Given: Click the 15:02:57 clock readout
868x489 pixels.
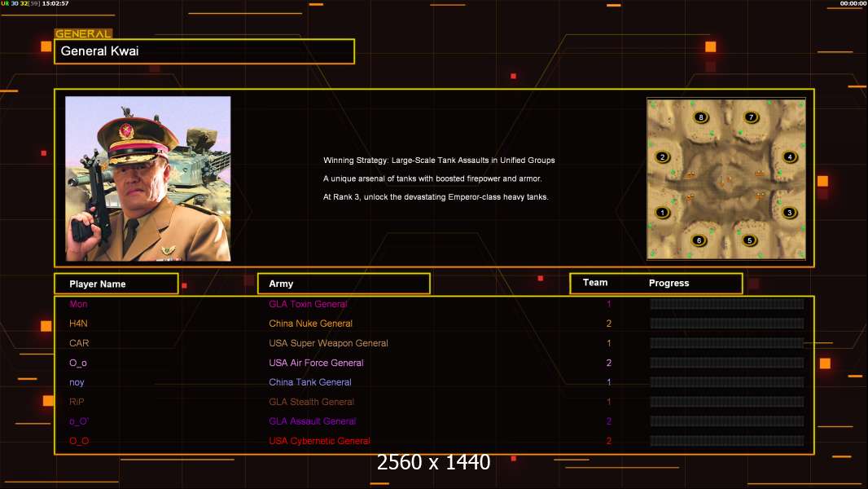Looking at the screenshot, I should 55,3.
